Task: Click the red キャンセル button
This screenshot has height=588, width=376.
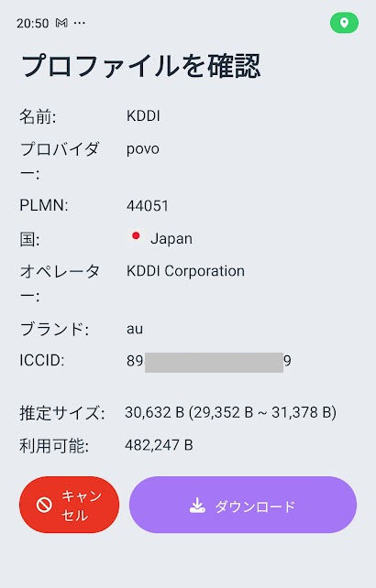Action: [x=69, y=505]
